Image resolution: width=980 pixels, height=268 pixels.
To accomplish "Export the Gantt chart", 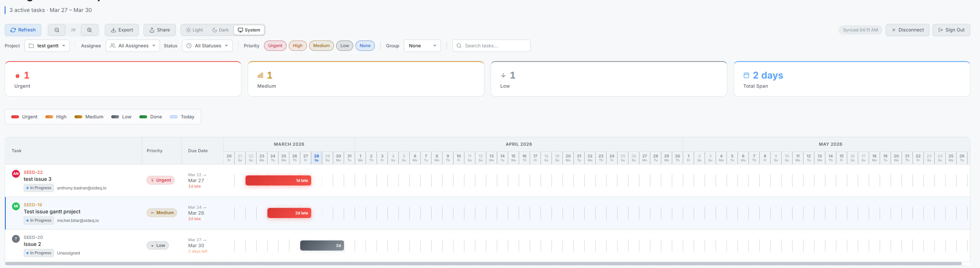I will tap(122, 30).
